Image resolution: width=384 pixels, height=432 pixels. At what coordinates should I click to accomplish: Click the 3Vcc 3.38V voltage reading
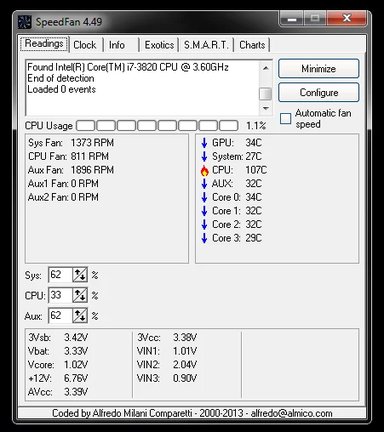point(167,338)
